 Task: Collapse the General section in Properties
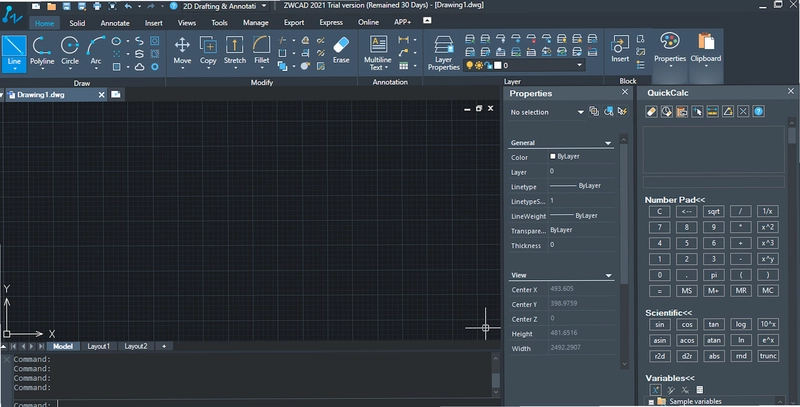[x=608, y=143]
